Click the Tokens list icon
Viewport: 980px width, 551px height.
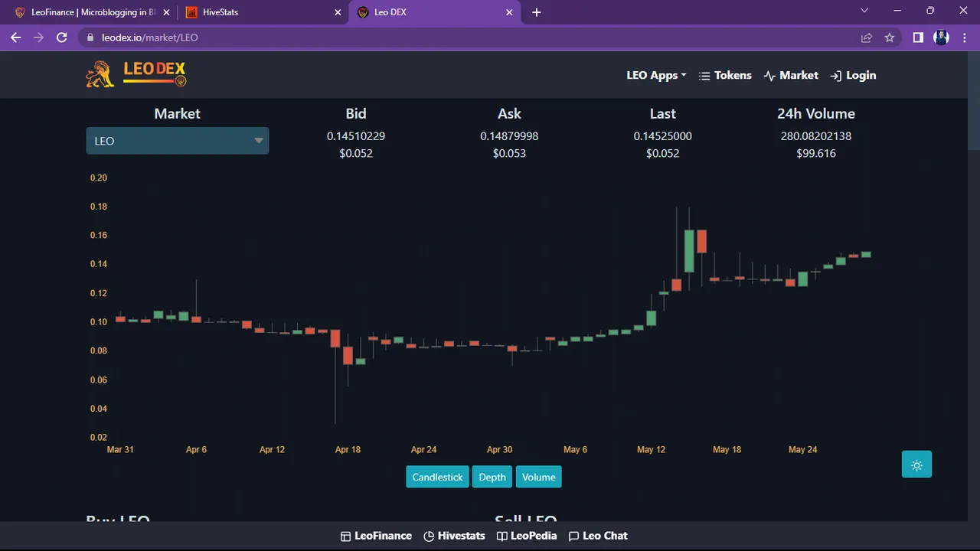(704, 76)
